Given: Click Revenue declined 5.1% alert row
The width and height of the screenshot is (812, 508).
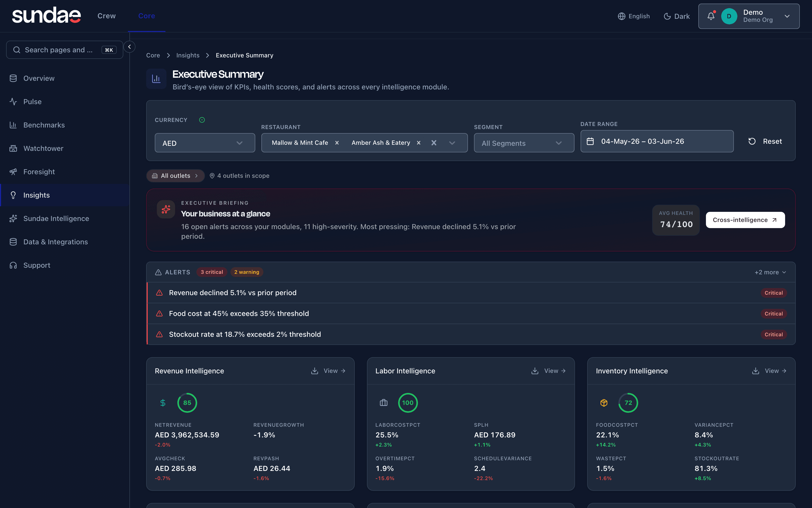Looking at the screenshot, I should [x=471, y=293].
